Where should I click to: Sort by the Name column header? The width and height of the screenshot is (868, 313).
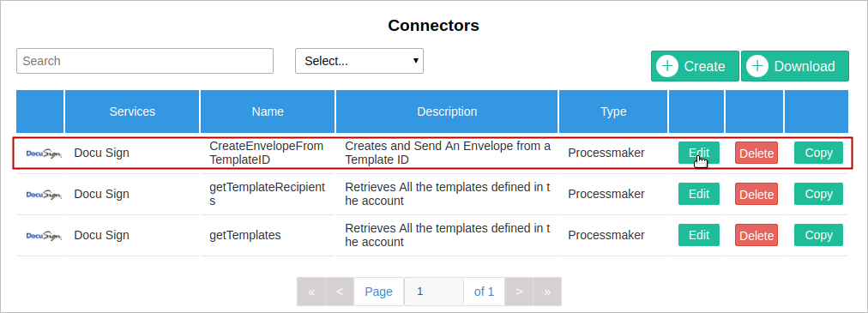coord(268,111)
